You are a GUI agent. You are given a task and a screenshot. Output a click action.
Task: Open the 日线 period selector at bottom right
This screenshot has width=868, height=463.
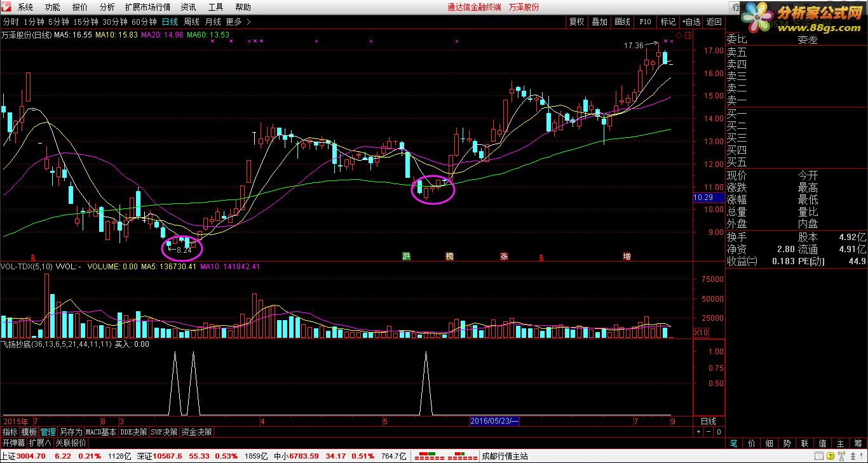tap(708, 421)
